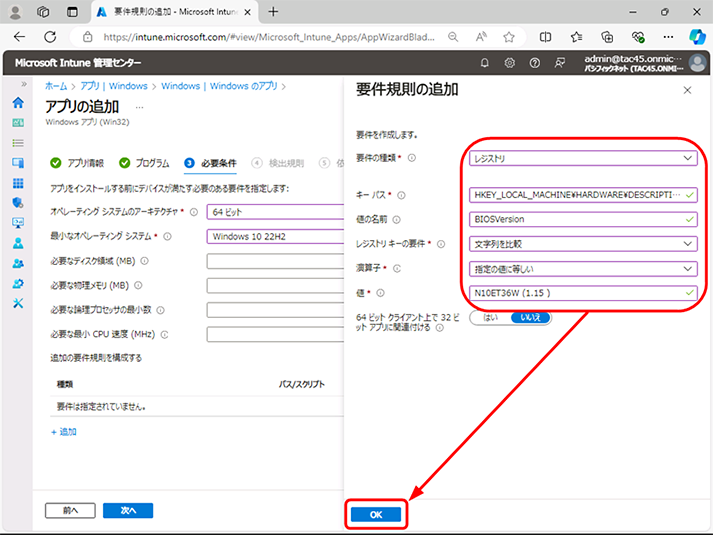Click zoom magnifier icon in address bar
The height and width of the screenshot is (535, 713).
453,37
